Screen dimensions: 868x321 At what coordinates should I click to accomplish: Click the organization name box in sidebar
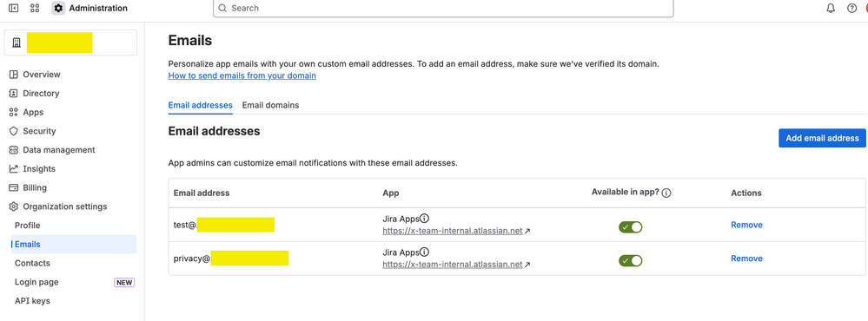click(x=70, y=43)
